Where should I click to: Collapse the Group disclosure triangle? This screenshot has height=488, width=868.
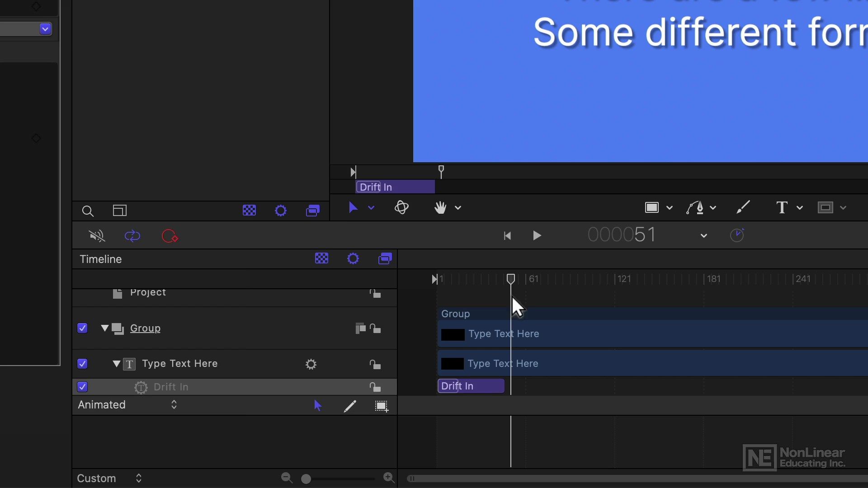click(x=105, y=328)
